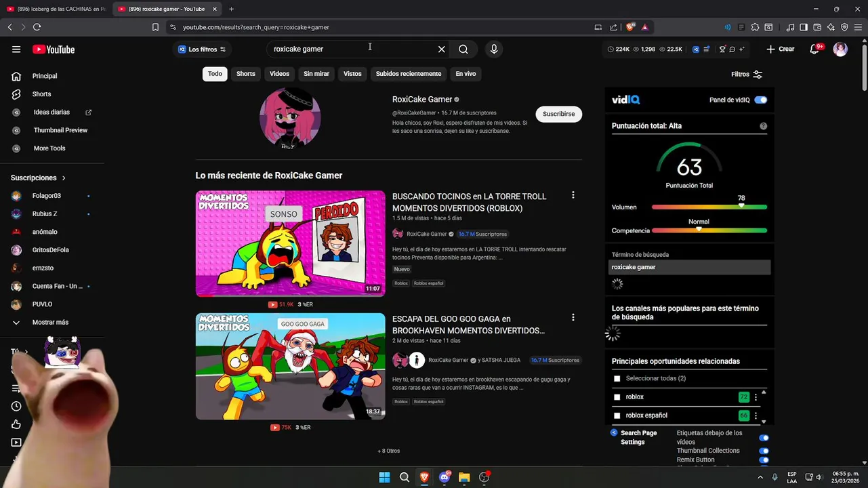Image resolution: width=868 pixels, height=488 pixels.
Task: Check the roblox español keyword checkbox
Action: pos(617,415)
